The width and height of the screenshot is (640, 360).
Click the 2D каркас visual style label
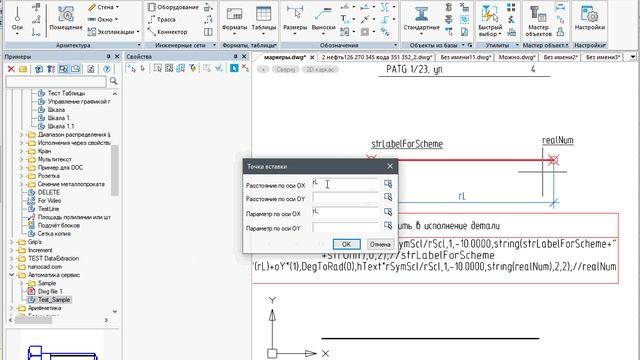coord(320,69)
